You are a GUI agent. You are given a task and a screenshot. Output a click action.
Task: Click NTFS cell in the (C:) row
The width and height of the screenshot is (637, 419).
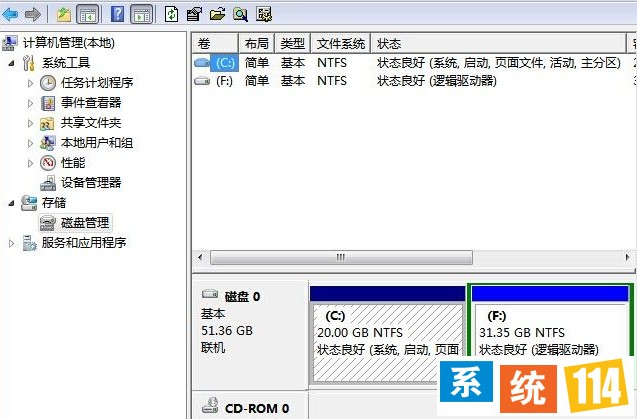[332, 63]
